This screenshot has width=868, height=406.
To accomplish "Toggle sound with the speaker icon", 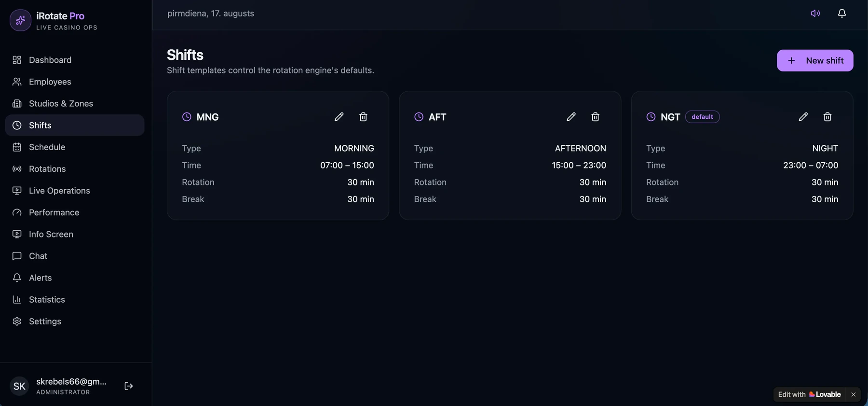I will (x=815, y=14).
